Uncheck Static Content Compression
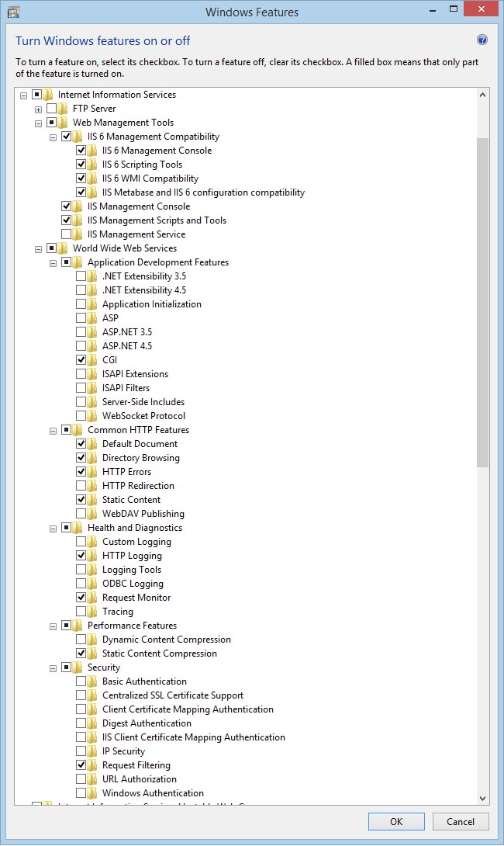This screenshot has width=504, height=846. click(x=81, y=654)
